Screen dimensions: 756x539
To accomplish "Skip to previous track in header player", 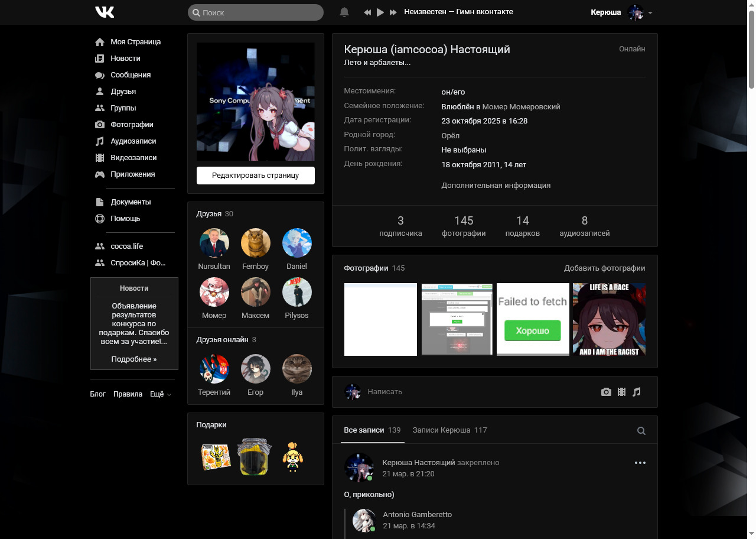I will point(367,12).
